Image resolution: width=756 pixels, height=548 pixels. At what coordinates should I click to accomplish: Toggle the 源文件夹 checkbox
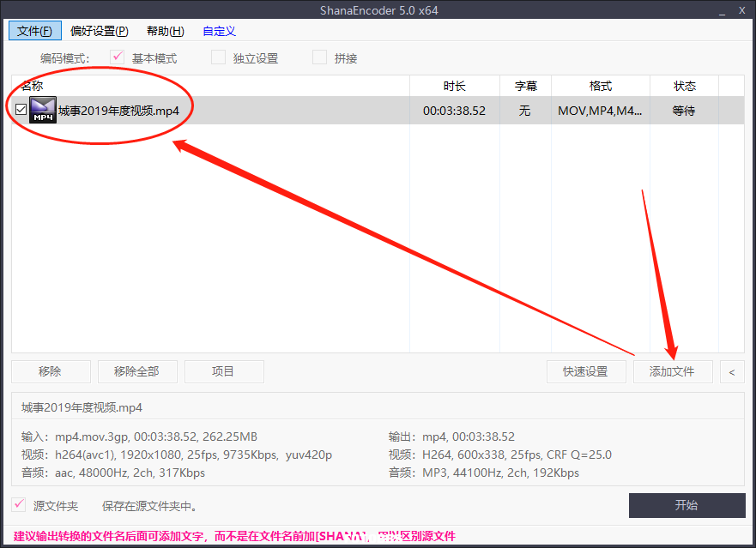tap(19, 504)
